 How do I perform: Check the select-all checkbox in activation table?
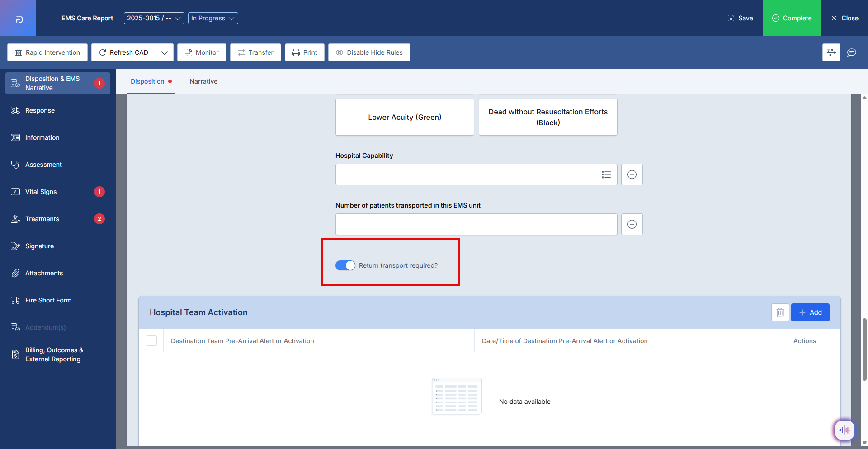point(151,340)
